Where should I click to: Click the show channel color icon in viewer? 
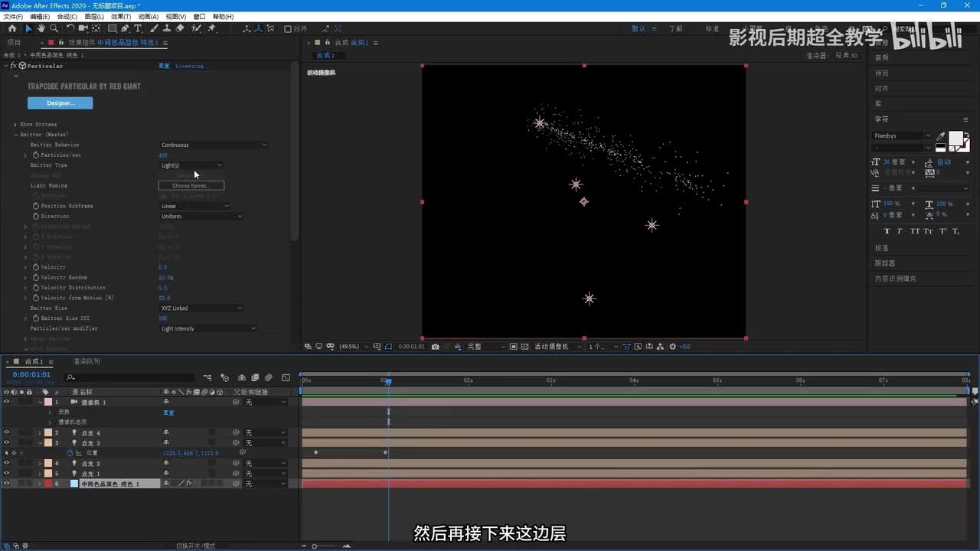click(x=458, y=347)
